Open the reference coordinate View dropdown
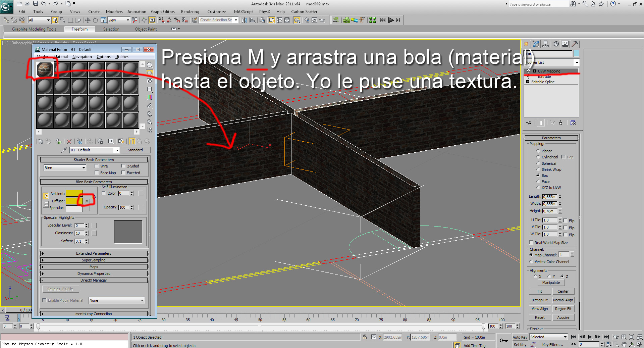 119,20
